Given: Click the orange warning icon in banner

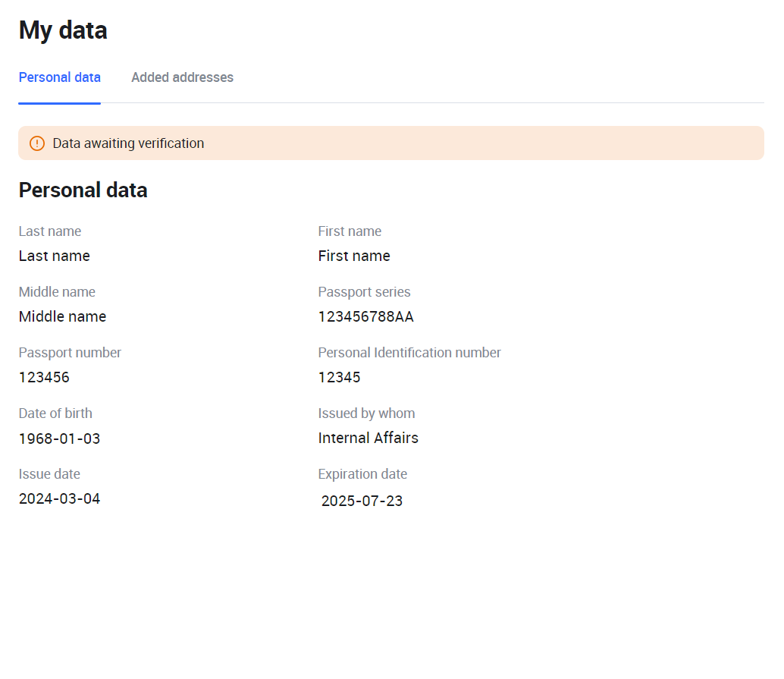Looking at the screenshot, I should pos(37,143).
